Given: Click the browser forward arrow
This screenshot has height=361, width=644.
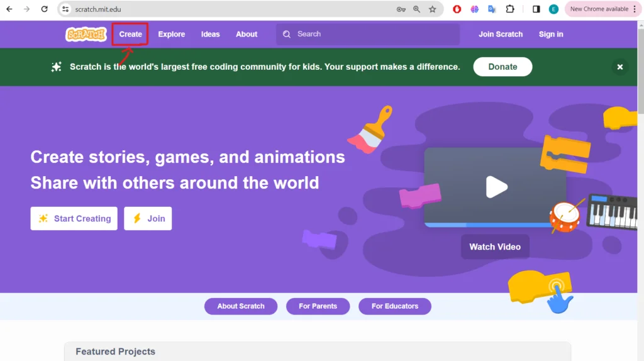Looking at the screenshot, I should (x=26, y=9).
